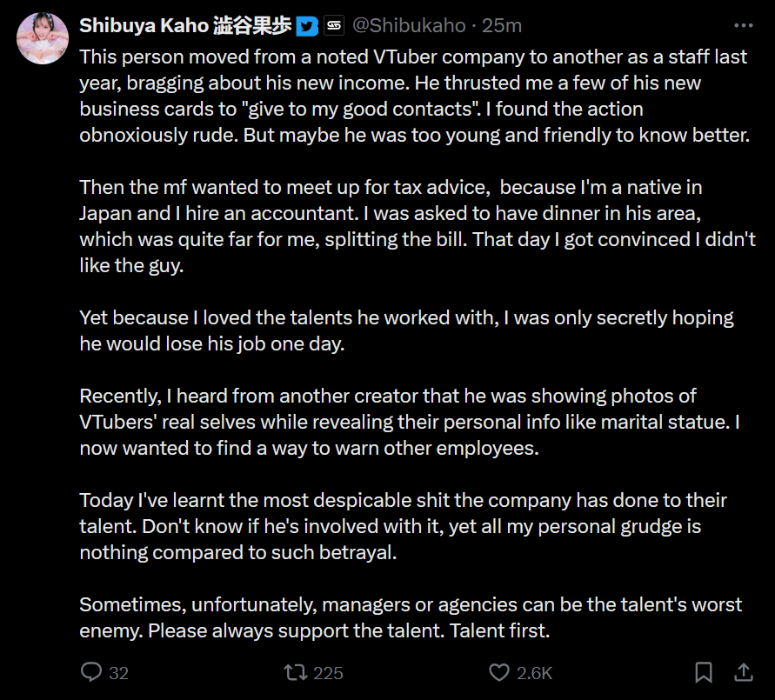Click the square affiliate badge beside the name

point(334,26)
